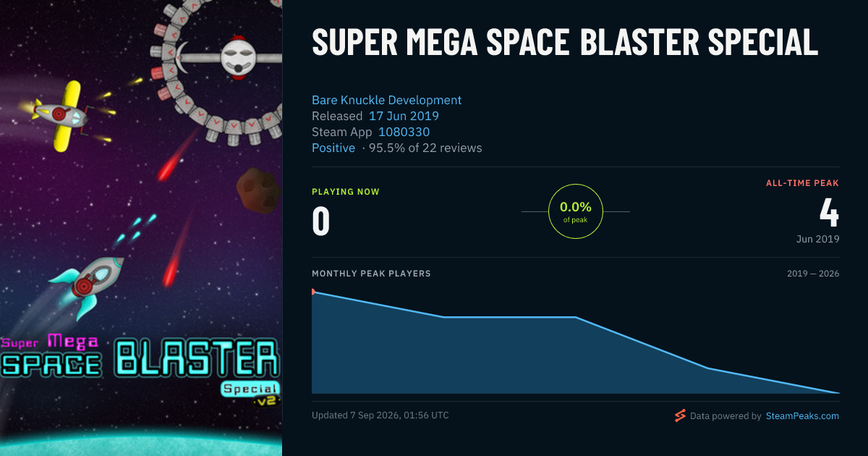Image resolution: width=868 pixels, height=456 pixels.
Task: Select the release date 17 Jun 2019
Action: pos(404,116)
